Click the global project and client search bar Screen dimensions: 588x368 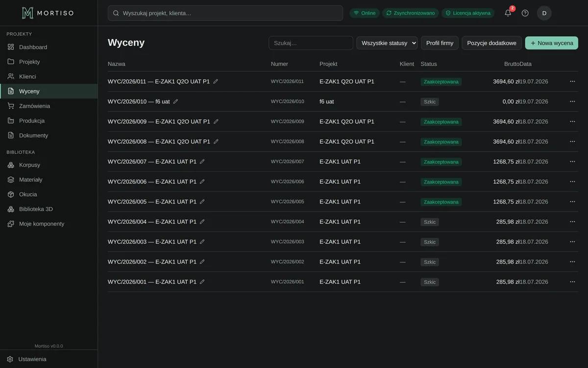pos(225,13)
